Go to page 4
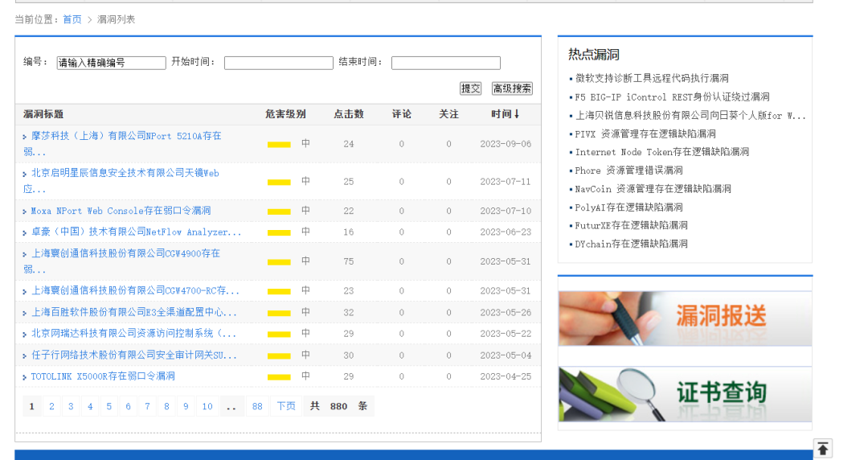 pyautogui.click(x=90, y=406)
